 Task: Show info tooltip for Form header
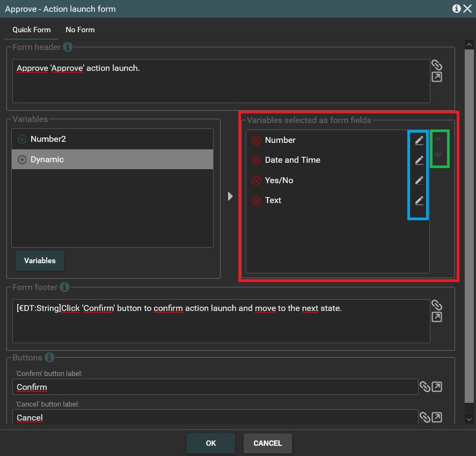tap(68, 47)
